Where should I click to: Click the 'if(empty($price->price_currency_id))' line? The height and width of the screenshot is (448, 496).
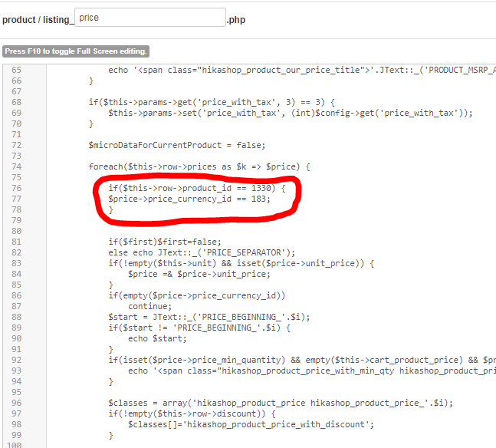[197, 295]
